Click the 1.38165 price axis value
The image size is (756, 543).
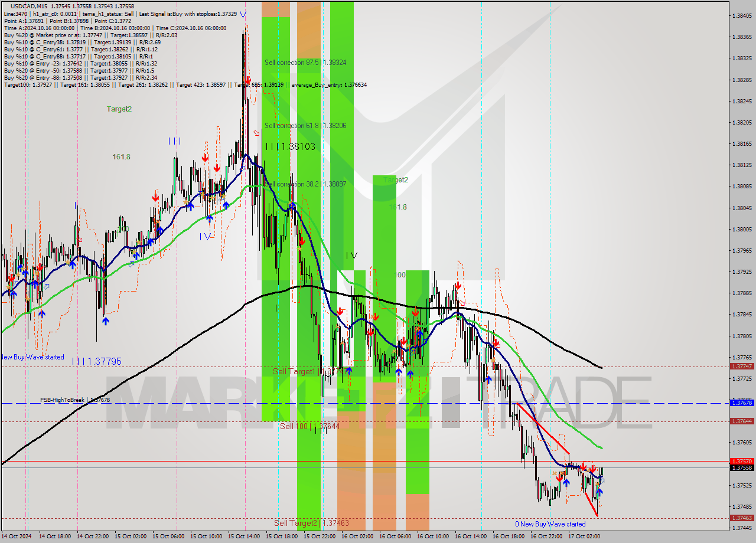click(x=742, y=143)
